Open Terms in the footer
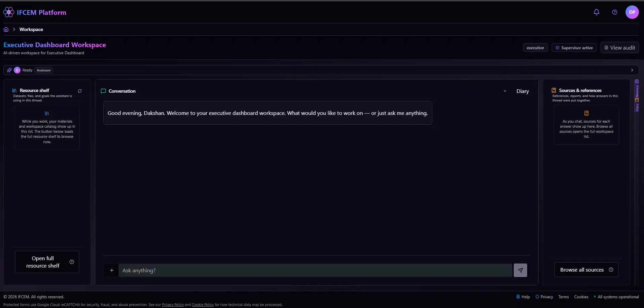This screenshot has width=644, height=308. tap(564, 297)
